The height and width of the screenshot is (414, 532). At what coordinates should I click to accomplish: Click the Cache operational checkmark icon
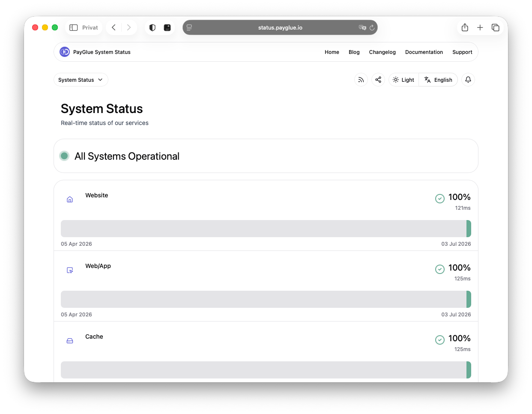(x=440, y=340)
